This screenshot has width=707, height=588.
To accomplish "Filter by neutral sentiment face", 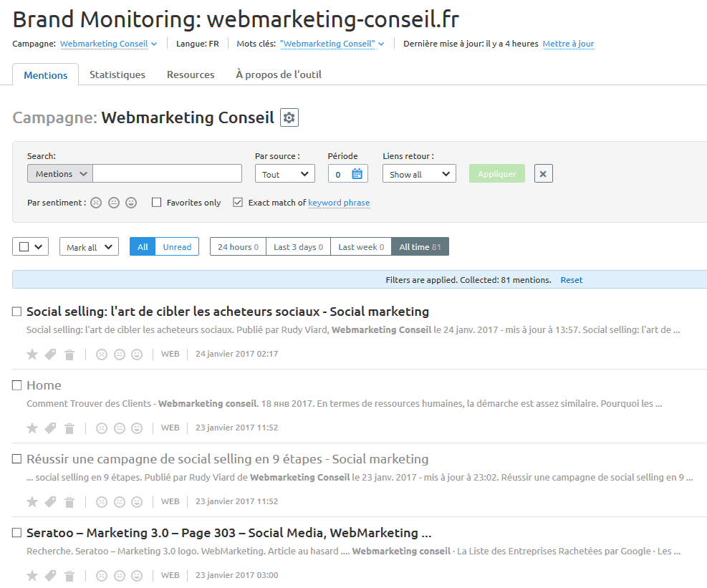I will (x=114, y=203).
